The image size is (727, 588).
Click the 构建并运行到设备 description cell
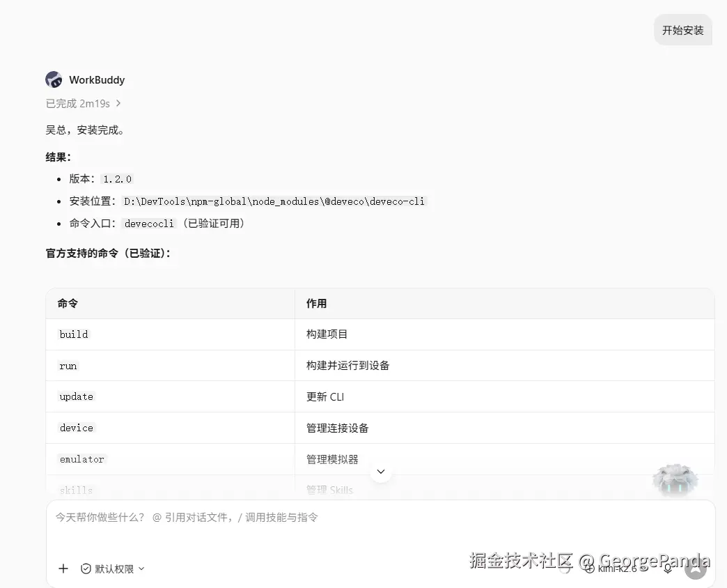[x=504, y=366]
